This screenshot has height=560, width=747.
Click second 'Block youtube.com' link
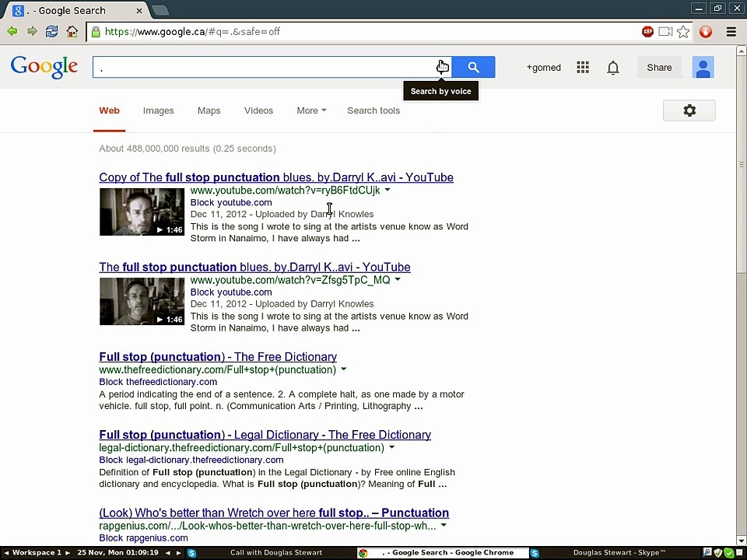231,292
